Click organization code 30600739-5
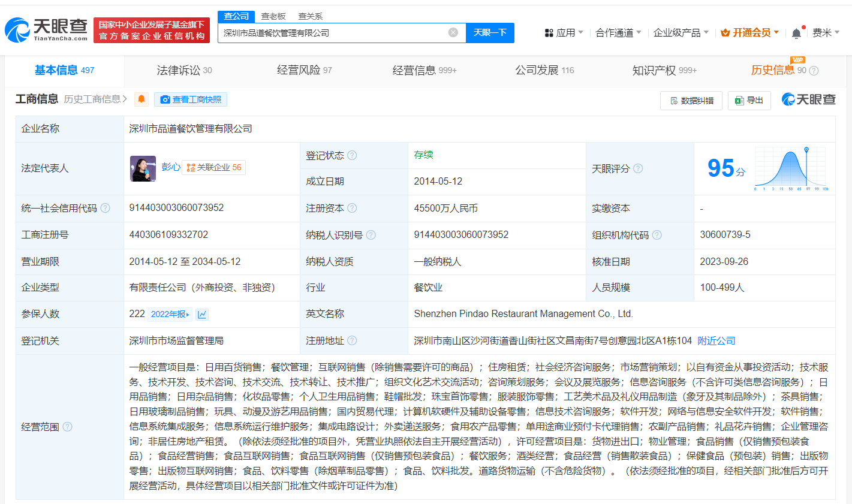This screenshot has width=852, height=504. [x=725, y=234]
